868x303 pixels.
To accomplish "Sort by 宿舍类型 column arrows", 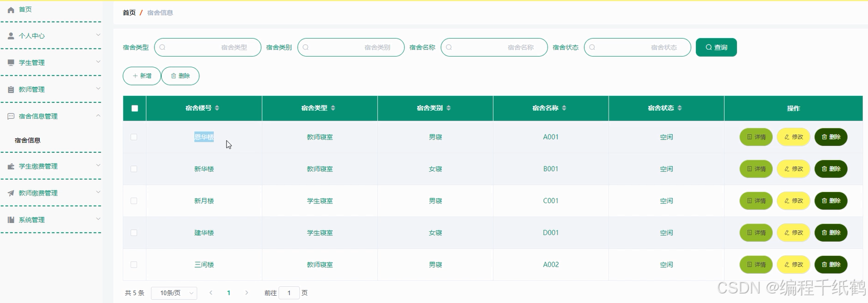I will click(333, 108).
